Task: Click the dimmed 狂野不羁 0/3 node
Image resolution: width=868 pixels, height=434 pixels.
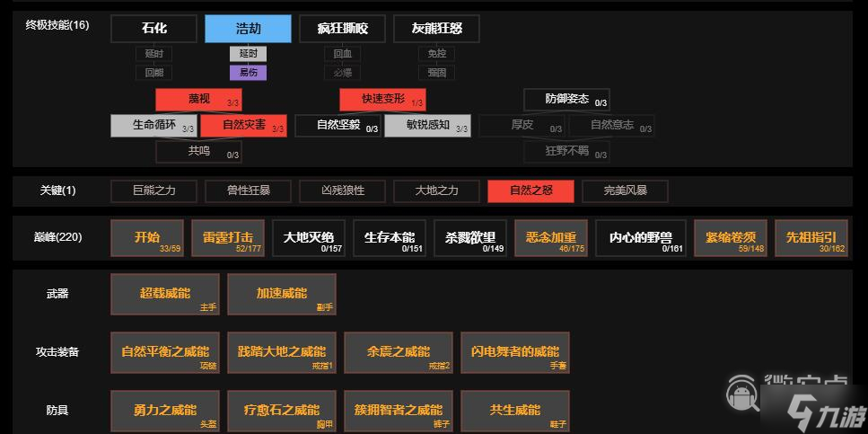Action: (567, 152)
